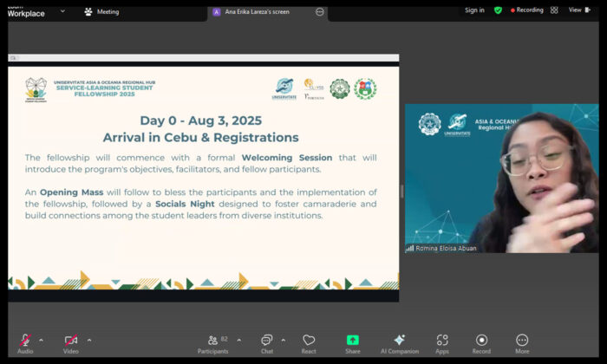This screenshot has width=607, height=364.
Task: Expand the Participants options caret
Action: tap(239, 340)
